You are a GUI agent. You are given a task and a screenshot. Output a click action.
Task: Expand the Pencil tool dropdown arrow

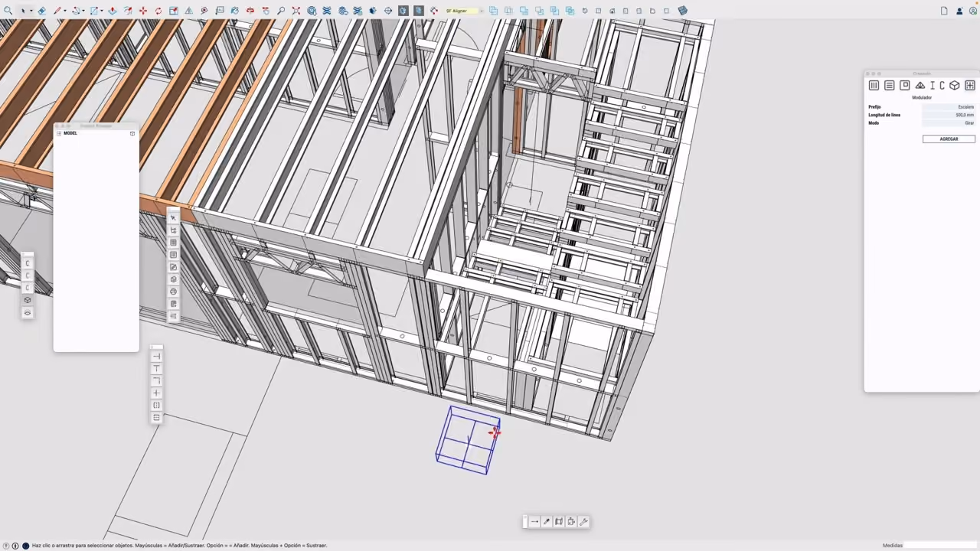[65, 11]
